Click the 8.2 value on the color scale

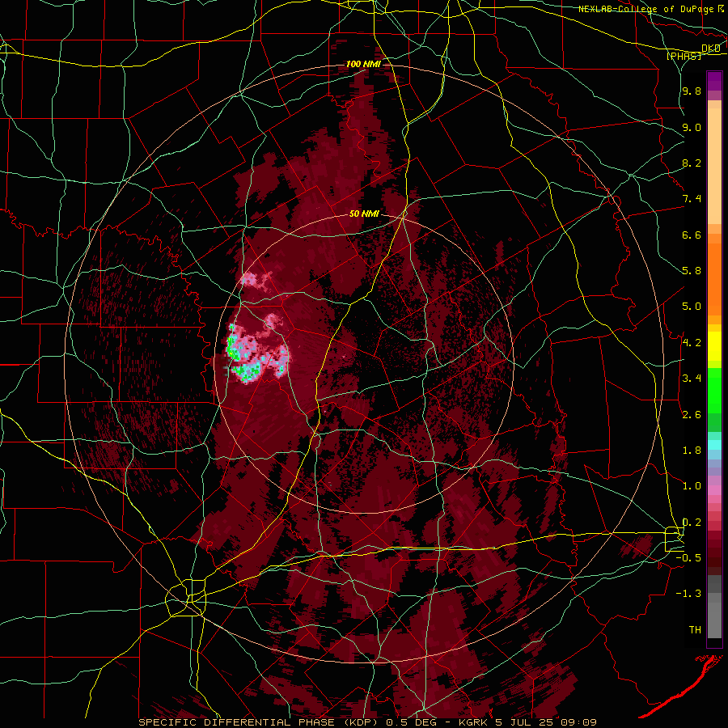[692, 163]
